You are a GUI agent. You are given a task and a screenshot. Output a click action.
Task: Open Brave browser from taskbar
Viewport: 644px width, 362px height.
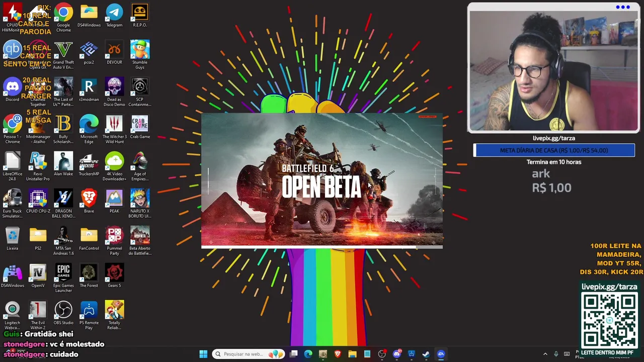click(x=338, y=354)
